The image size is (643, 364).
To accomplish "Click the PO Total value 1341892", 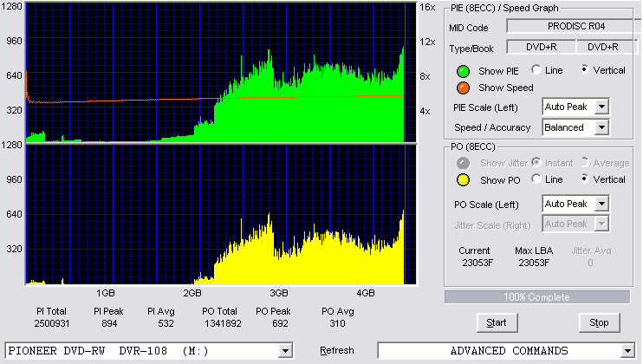I will click(x=223, y=323).
